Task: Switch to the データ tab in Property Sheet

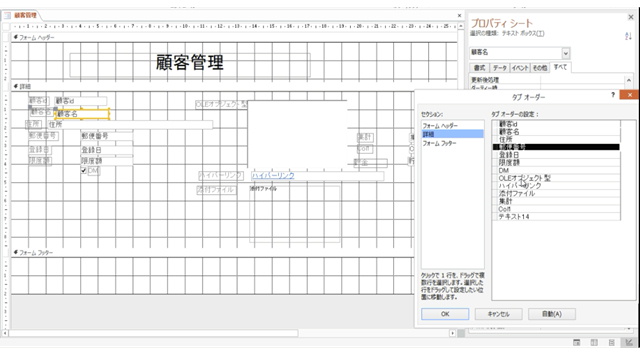Action: [499, 68]
